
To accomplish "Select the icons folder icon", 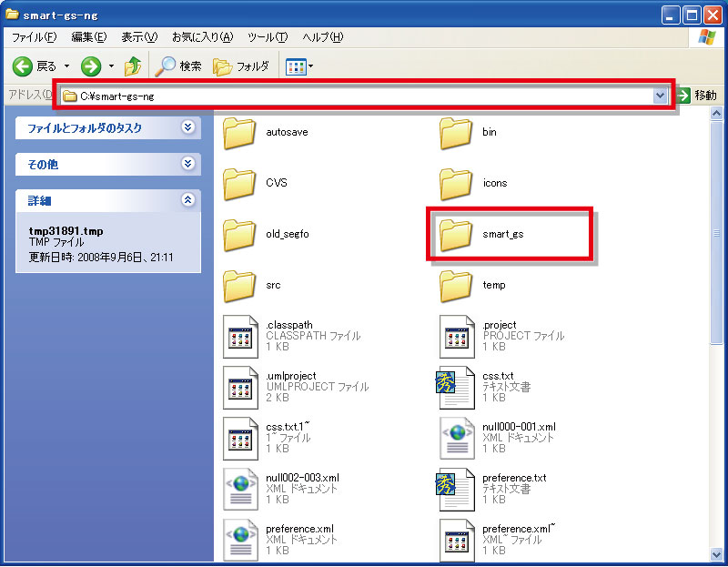I will click(x=456, y=185).
